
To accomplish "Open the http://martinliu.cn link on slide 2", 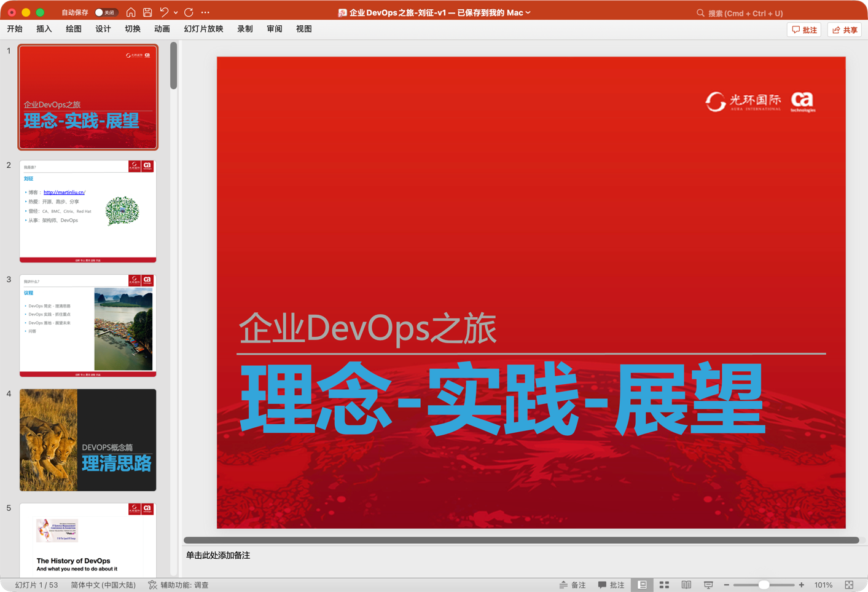I will 63,192.
